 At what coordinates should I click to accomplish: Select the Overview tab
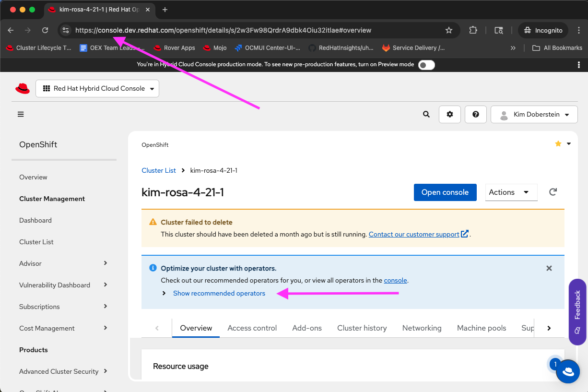click(196, 328)
